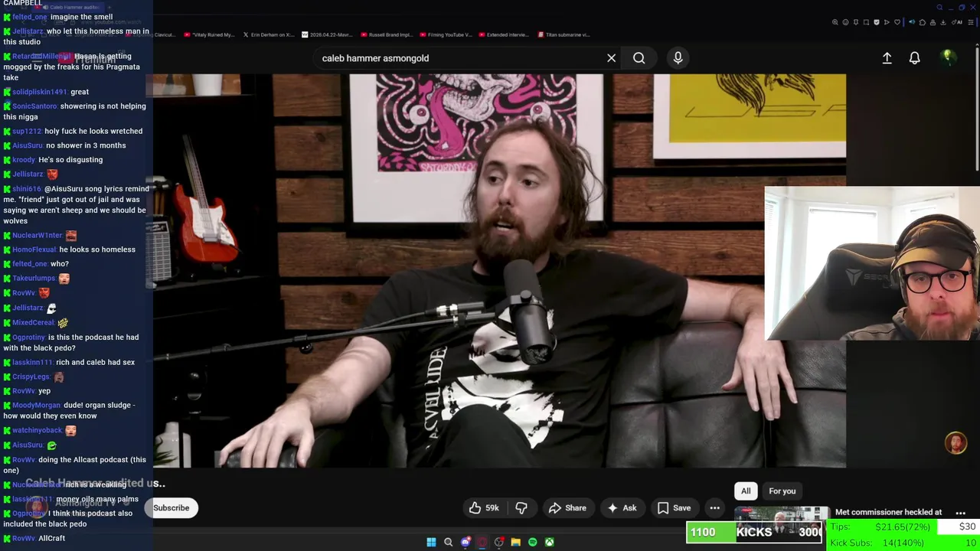Image resolution: width=980 pixels, height=551 pixels.
Task: Open the YouTube upload/create icon
Action: 887,58
